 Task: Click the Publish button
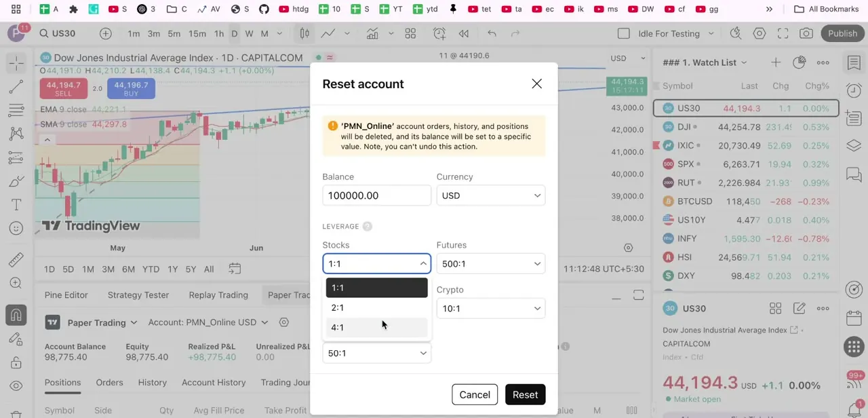tap(842, 33)
